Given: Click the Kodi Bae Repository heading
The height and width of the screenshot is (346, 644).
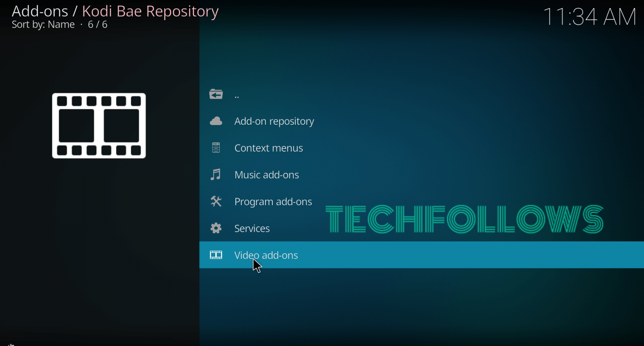Looking at the screenshot, I should 150,11.
